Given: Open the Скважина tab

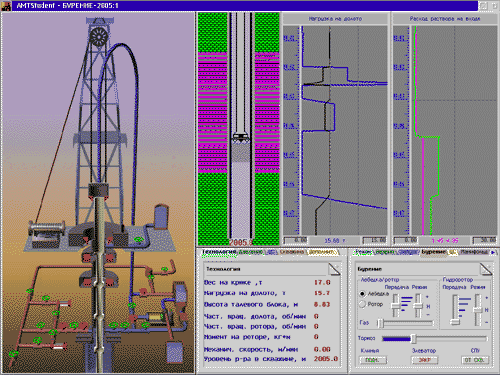Looking at the screenshot, I should (x=292, y=252).
